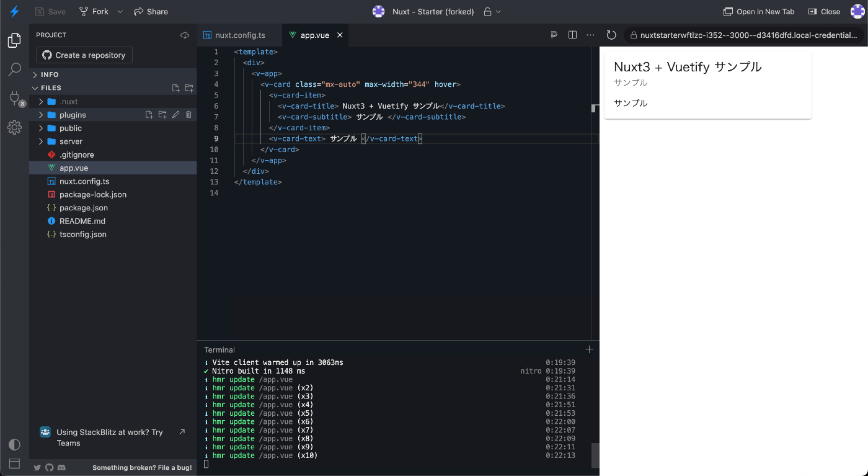Reload the preview with refresh icon
Viewport: 868px width, 476px height.
pyautogui.click(x=611, y=35)
